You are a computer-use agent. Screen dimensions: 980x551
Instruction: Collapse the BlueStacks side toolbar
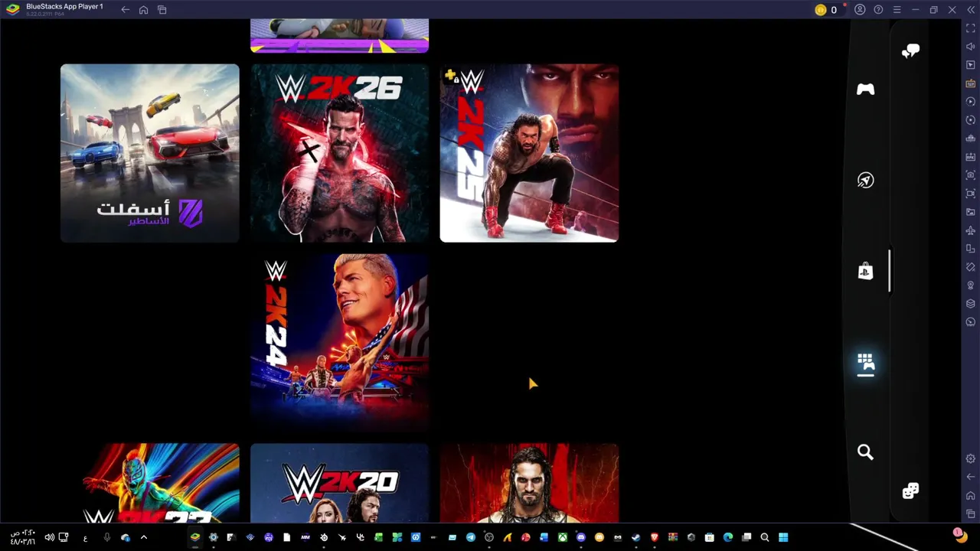point(971,10)
